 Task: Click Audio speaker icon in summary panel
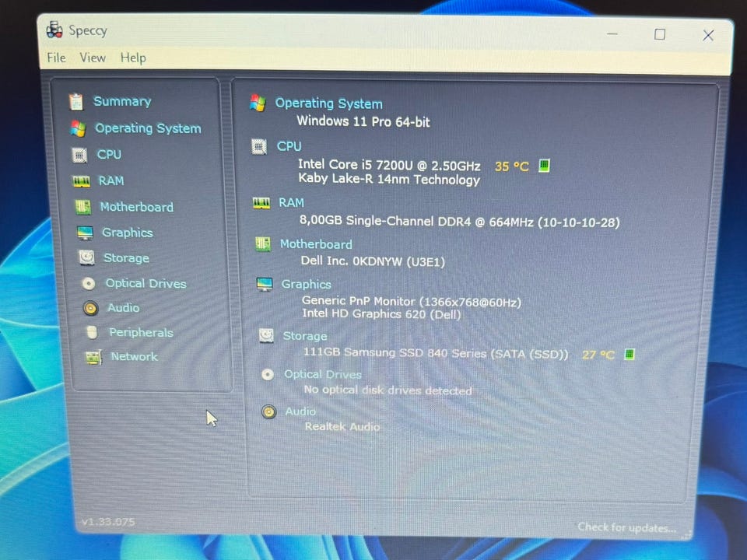269,411
